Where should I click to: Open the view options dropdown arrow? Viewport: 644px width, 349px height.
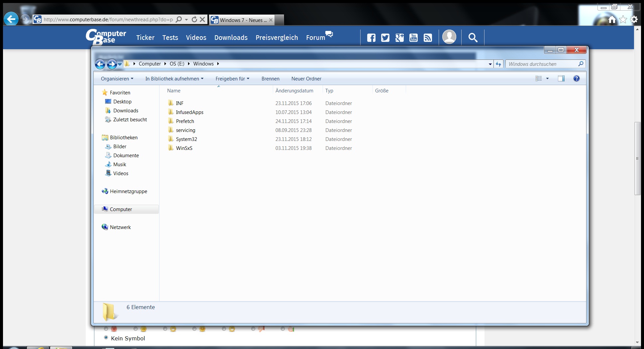(x=547, y=78)
